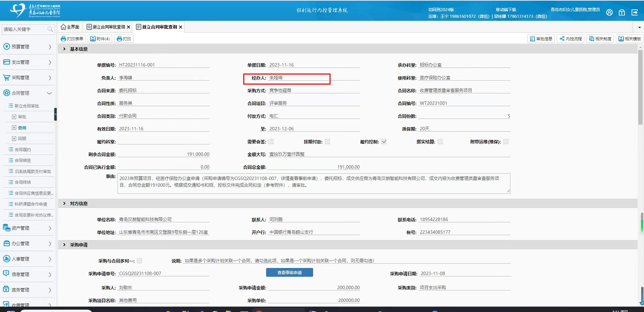The image size is (644, 312).
Task: Click the 资产管理 database icon
Action: [6, 228]
